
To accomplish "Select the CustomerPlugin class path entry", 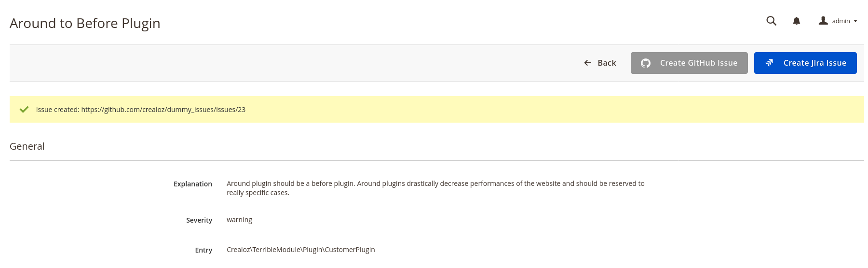I will tap(300, 250).
